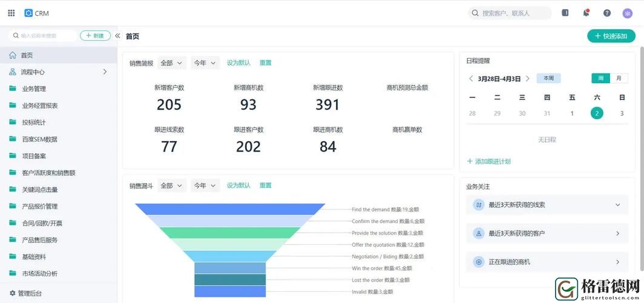This screenshot has height=303, width=644.
Task: Click 本周 button in schedule panel
Action: coord(548,78)
